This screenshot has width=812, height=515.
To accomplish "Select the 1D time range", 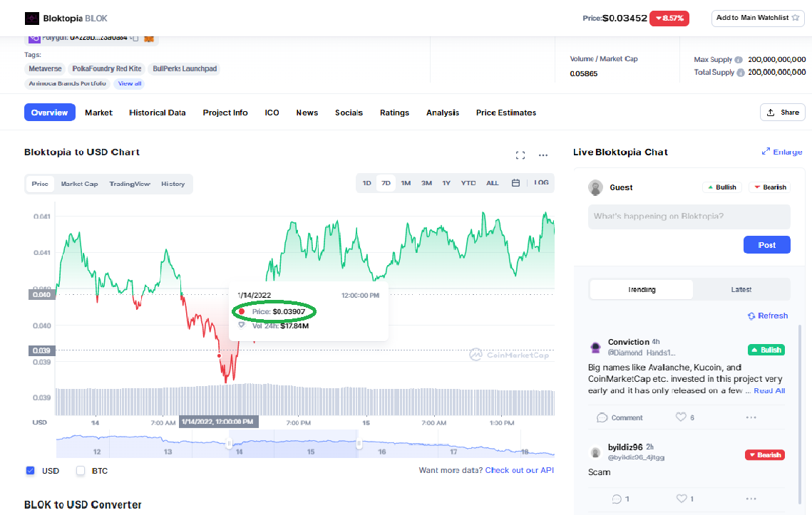I will click(x=366, y=183).
